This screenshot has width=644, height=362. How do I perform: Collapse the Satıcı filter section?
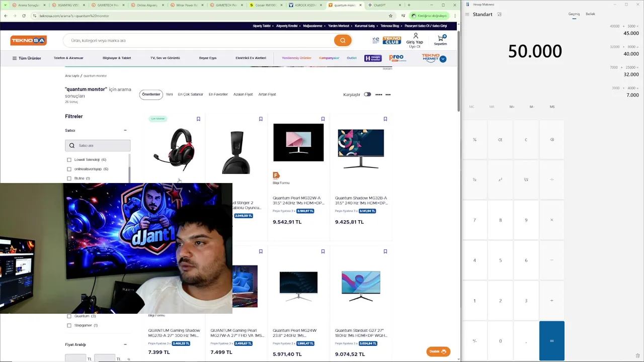click(x=125, y=130)
